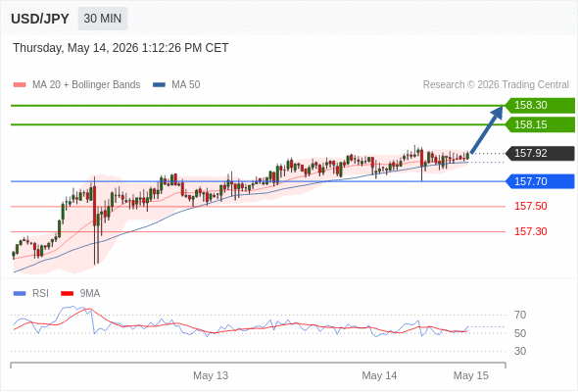
Task: Click the 157.50 support price text
Action: point(530,206)
